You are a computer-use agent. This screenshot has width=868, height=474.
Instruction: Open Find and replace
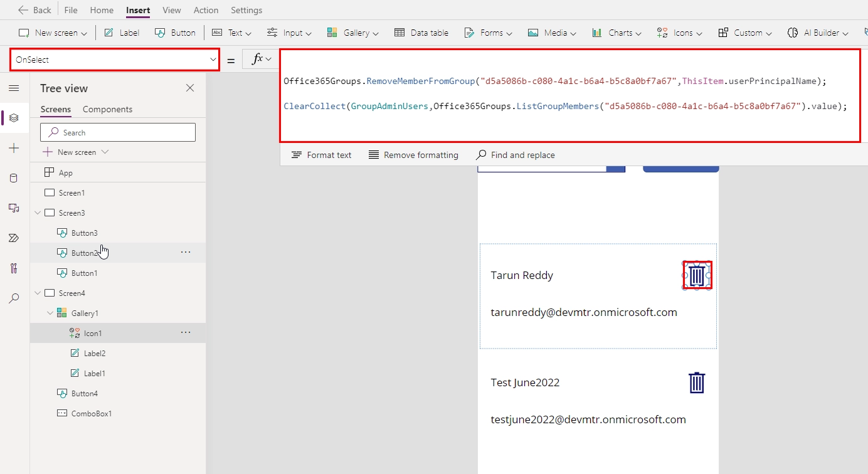(516, 155)
